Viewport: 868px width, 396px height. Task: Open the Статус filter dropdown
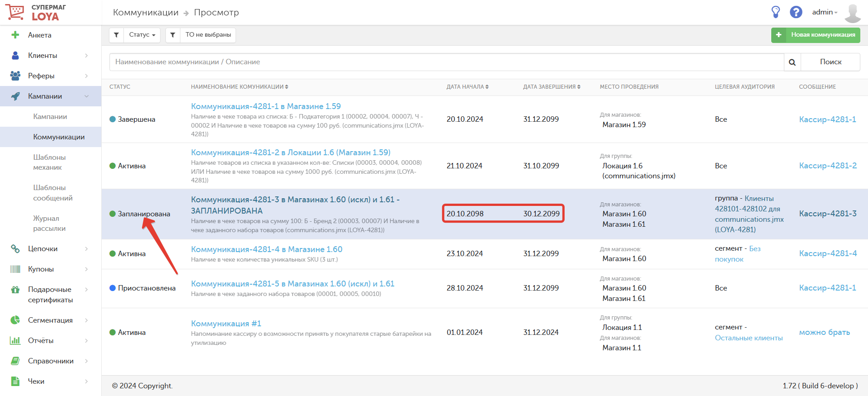click(142, 35)
